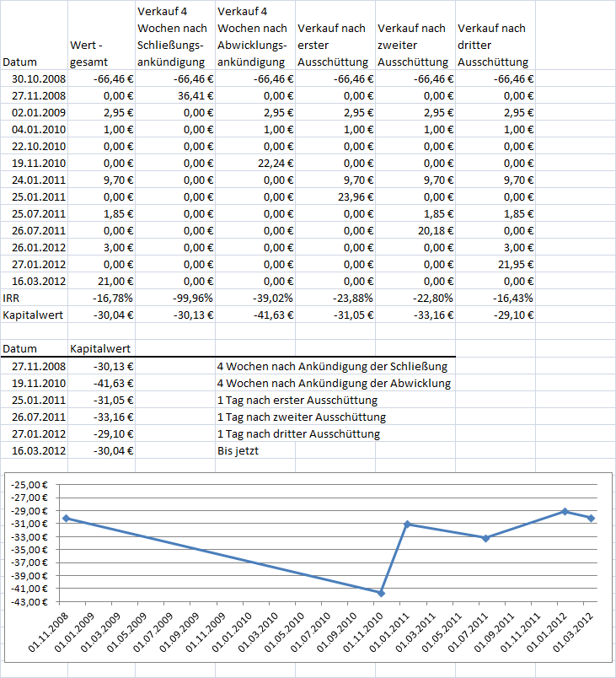Screen dimensions: 616x678
Task: Click chart data point just after 01.01.2011
Action: [407, 524]
